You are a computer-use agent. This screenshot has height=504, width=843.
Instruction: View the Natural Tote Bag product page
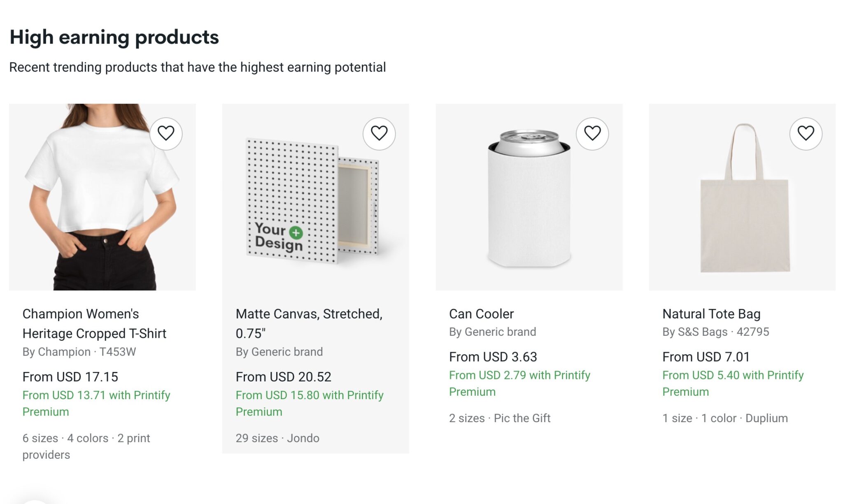pos(711,314)
